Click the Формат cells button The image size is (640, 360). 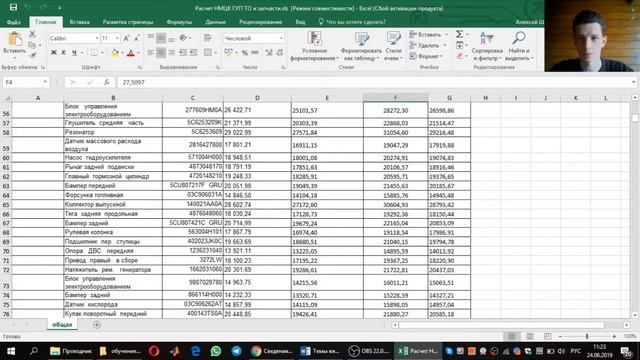pyautogui.click(x=427, y=56)
